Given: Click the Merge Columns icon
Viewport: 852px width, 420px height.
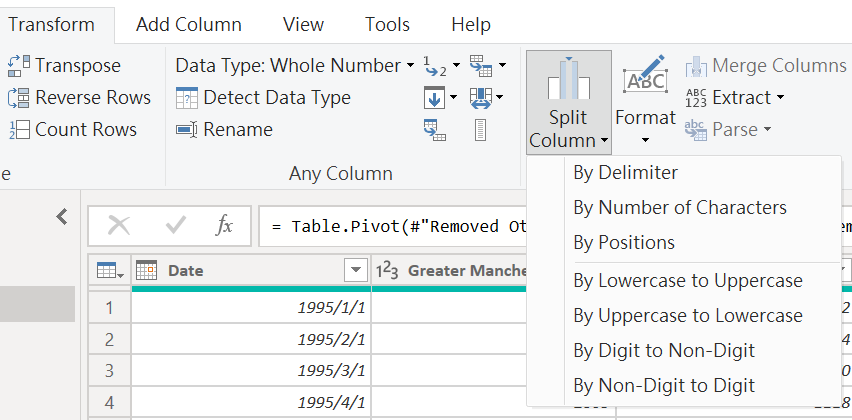Looking at the screenshot, I should [696, 66].
